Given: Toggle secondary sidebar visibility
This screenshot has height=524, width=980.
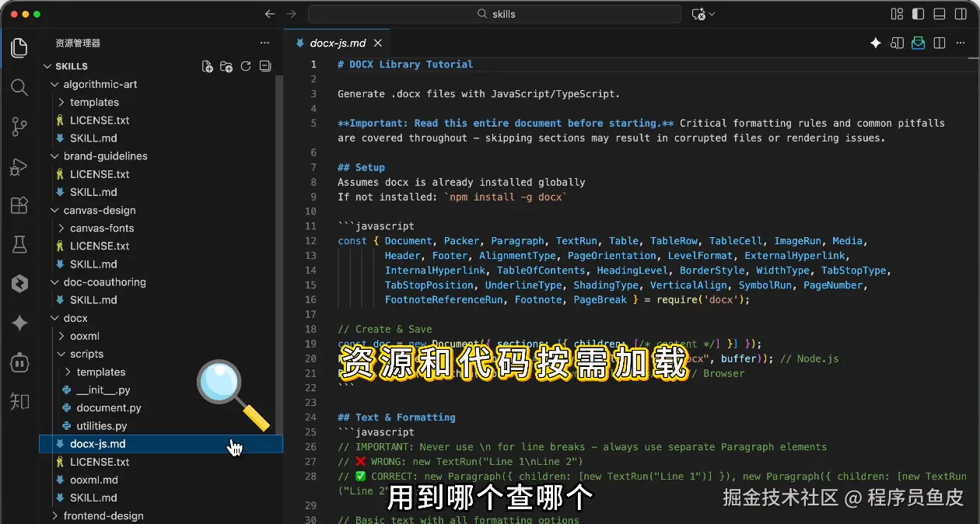Looking at the screenshot, I should pyautogui.click(x=961, y=14).
